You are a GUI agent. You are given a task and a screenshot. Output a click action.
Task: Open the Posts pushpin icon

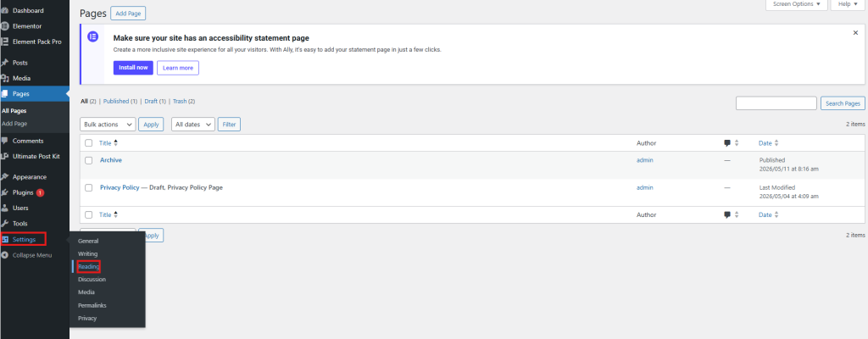click(x=5, y=63)
